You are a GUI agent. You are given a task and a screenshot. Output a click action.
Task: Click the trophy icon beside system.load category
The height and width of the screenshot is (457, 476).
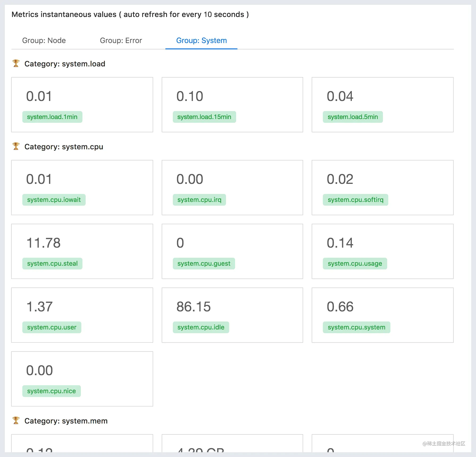pos(16,64)
